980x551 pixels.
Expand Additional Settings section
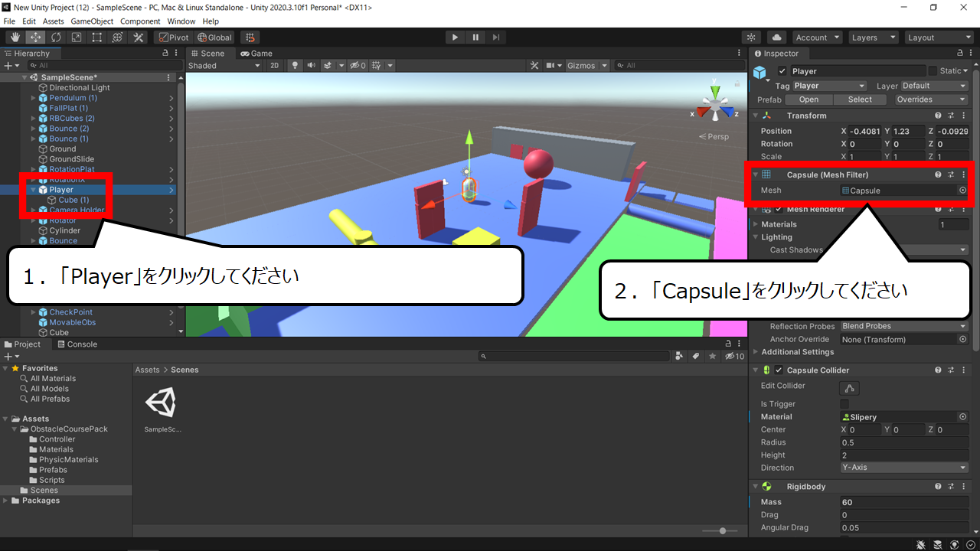point(756,352)
